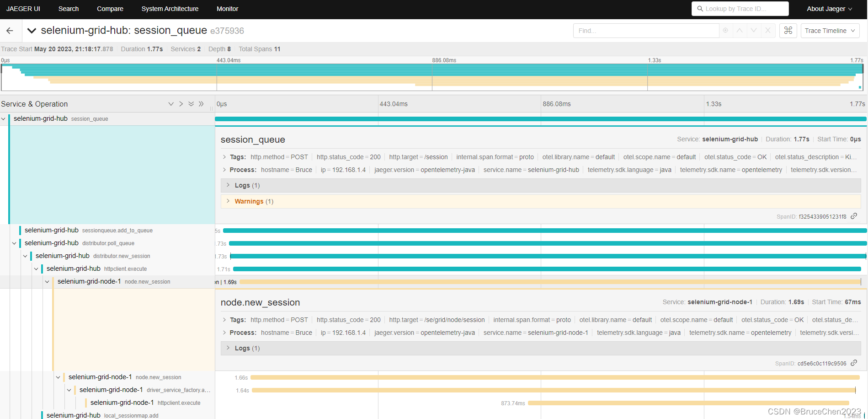Click the magnifier icon in Lookup by Trace ID field

pyautogui.click(x=700, y=8)
